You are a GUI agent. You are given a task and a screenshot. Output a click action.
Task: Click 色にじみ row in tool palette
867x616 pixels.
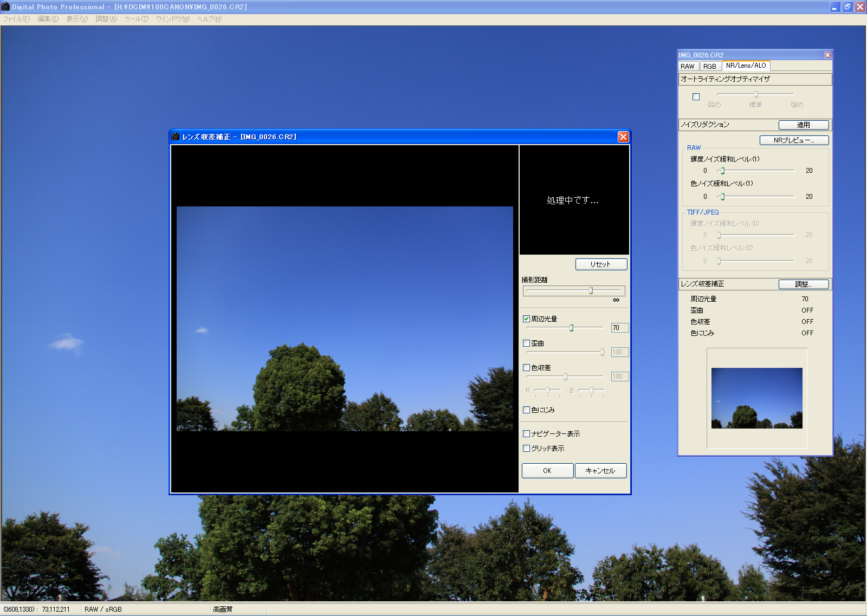(753, 333)
